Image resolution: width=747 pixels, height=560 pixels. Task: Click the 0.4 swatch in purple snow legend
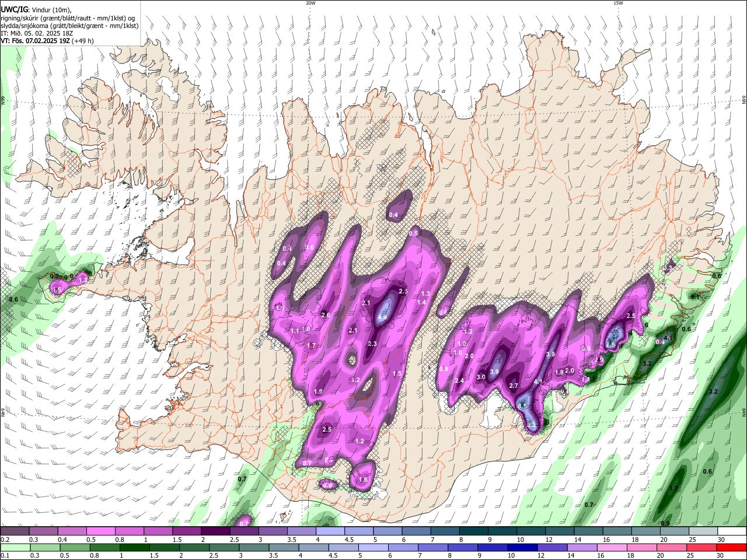(72, 531)
